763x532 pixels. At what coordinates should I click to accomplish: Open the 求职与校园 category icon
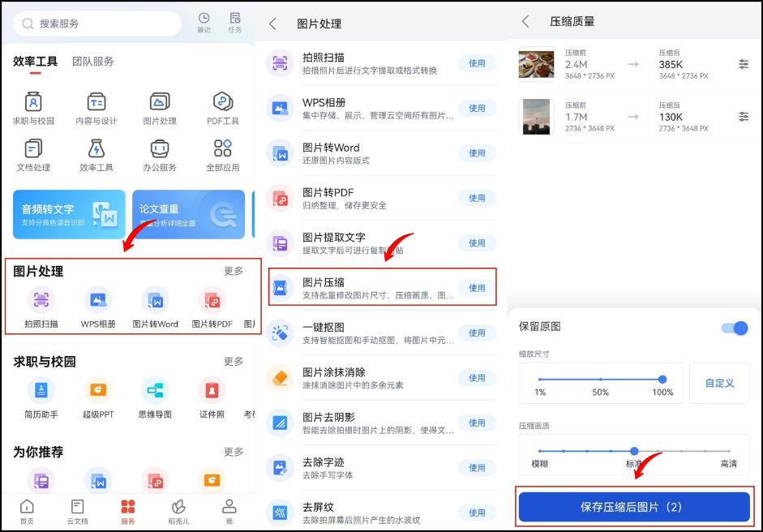point(33,102)
